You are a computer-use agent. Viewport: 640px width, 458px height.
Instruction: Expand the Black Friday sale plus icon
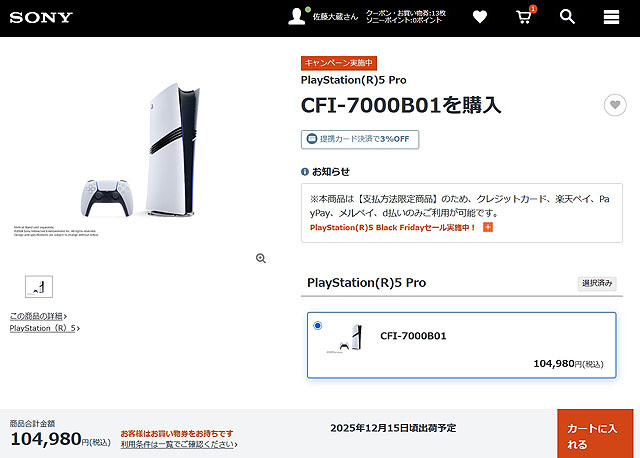(x=488, y=227)
